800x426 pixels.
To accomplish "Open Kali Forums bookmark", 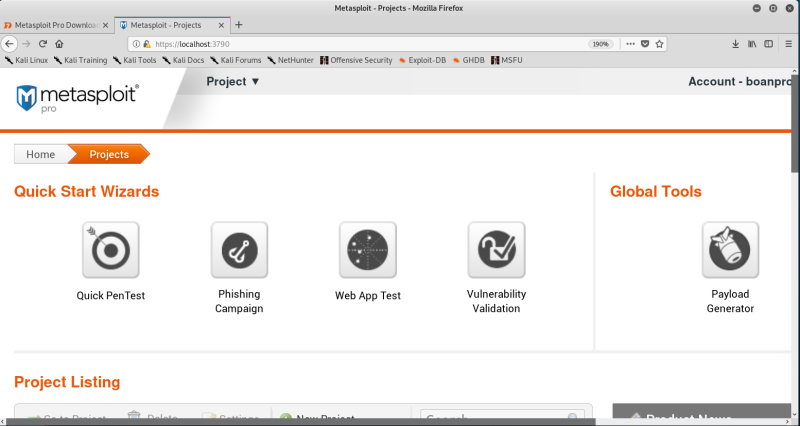I will coord(236,60).
